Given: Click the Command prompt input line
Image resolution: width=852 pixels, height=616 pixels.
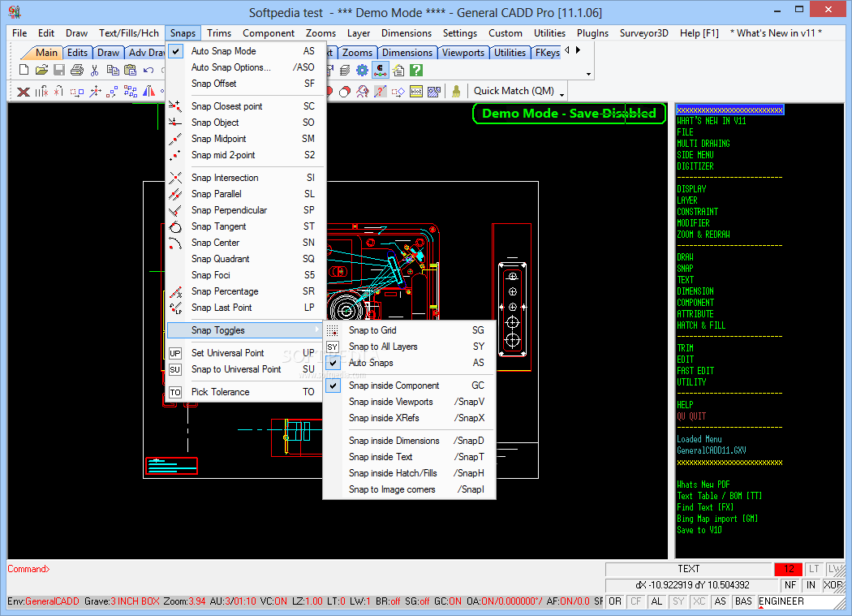Looking at the screenshot, I should tap(304, 569).
